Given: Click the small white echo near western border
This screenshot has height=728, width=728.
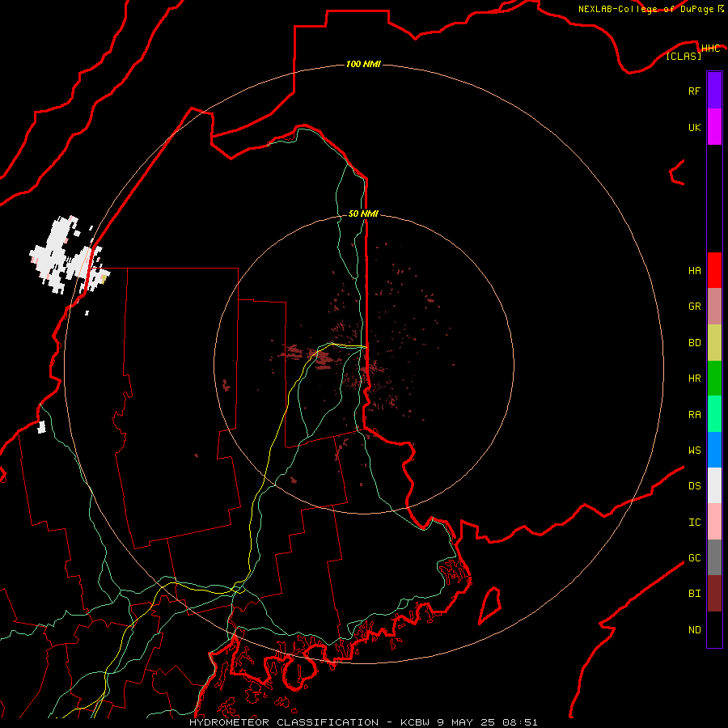Looking at the screenshot, I should point(42,427).
